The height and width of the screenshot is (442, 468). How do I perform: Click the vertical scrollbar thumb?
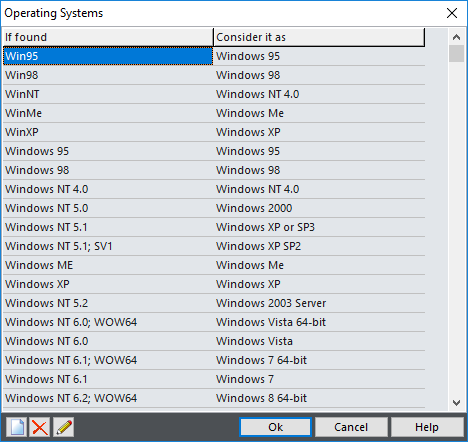click(x=456, y=54)
